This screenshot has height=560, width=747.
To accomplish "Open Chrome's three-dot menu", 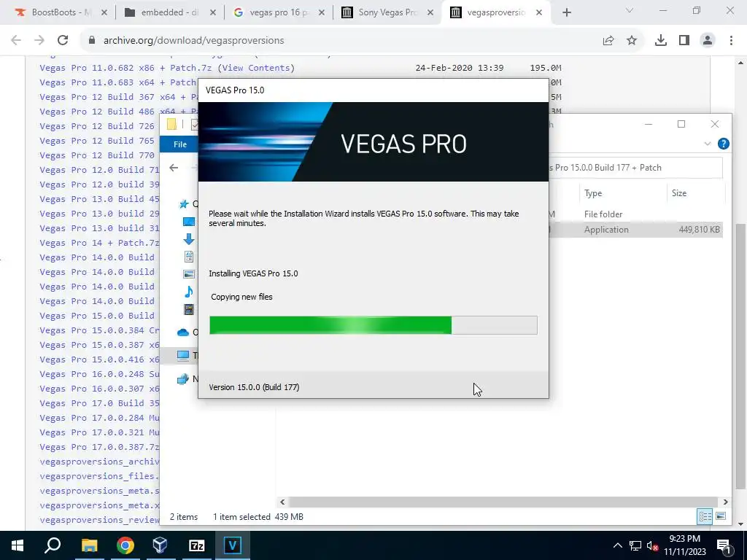I will point(731,41).
